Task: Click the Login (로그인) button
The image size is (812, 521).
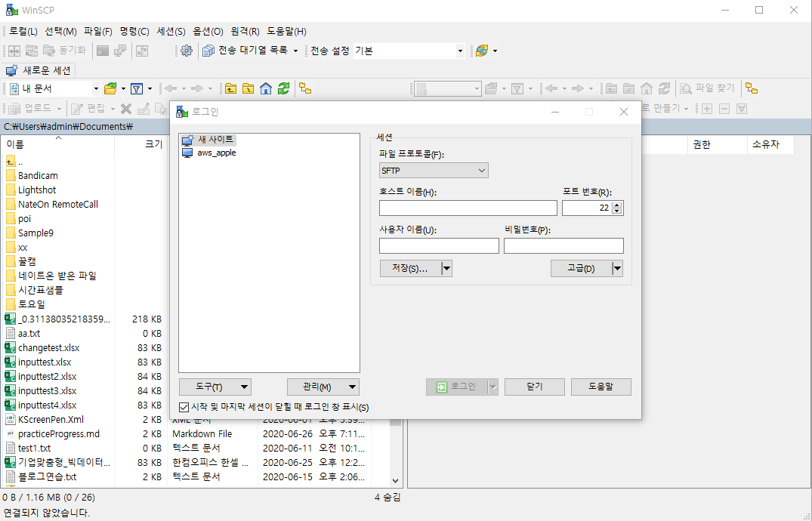Action: (457, 387)
